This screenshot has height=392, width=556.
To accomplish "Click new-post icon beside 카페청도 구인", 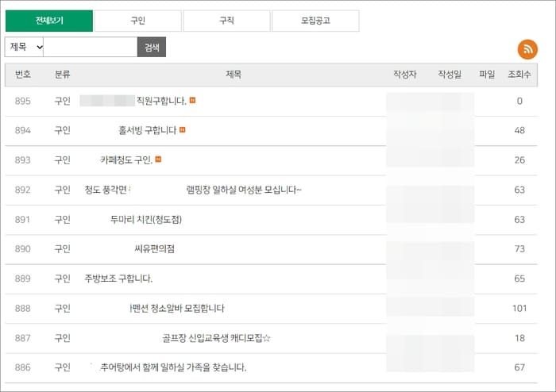I will tap(158, 159).
